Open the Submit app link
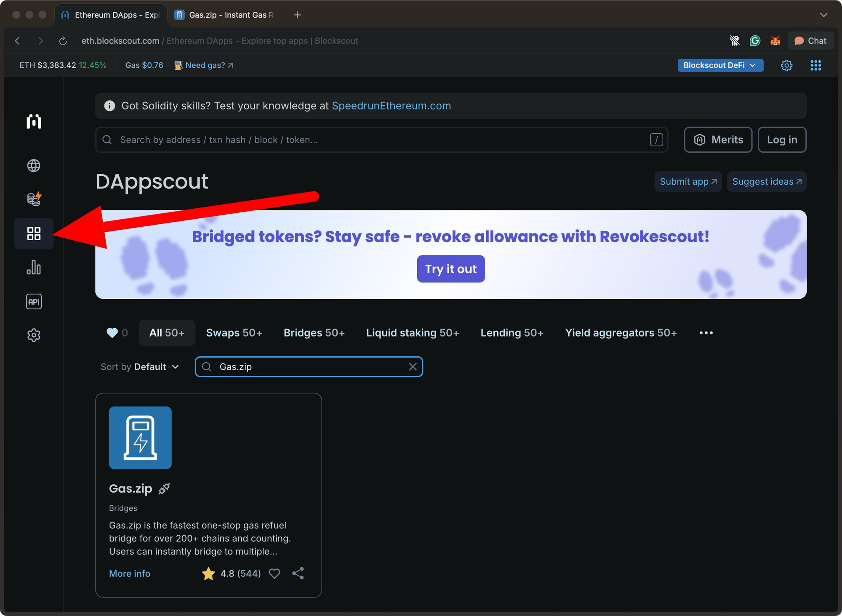The width and height of the screenshot is (842, 616). pos(688,181)
